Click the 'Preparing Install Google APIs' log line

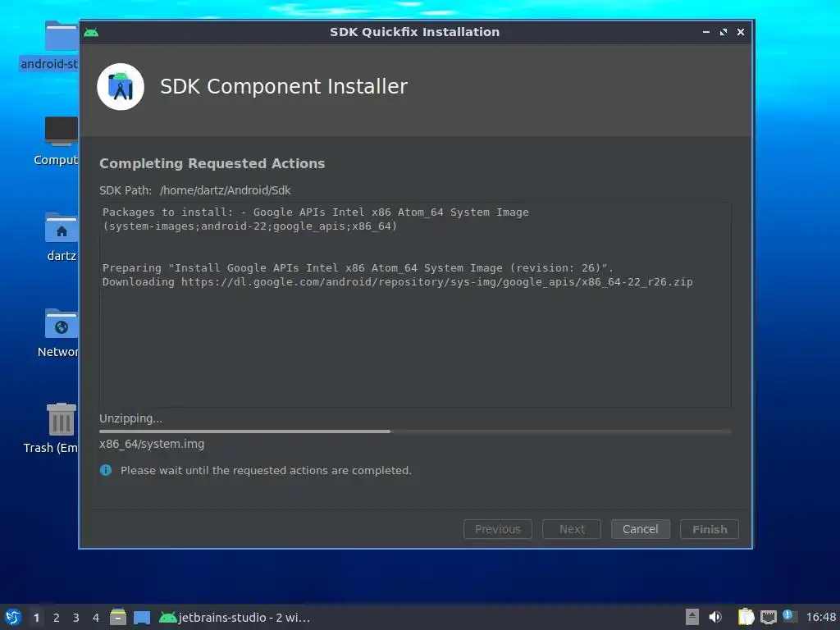(358, 268)
